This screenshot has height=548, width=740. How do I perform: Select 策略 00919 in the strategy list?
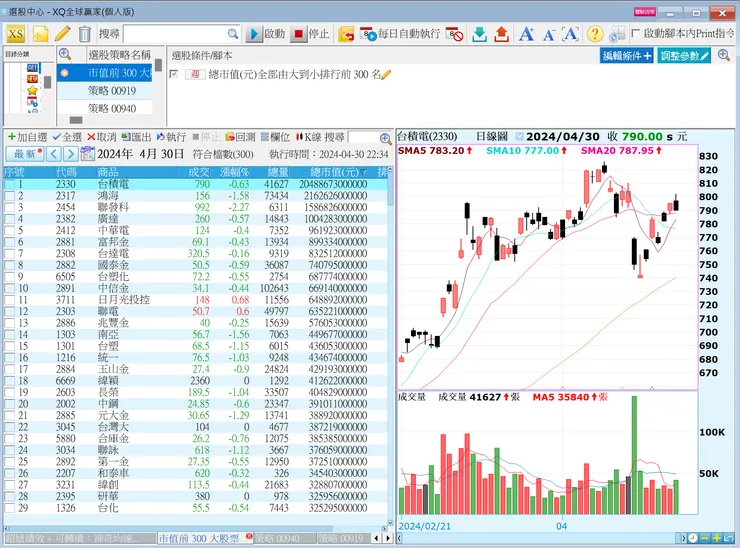(105, 91)
